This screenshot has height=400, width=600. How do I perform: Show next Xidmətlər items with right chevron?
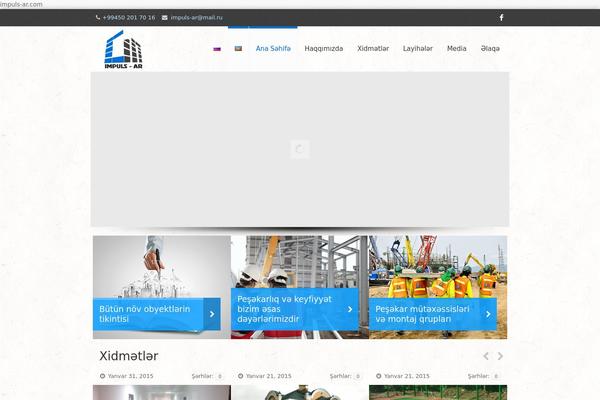pos(500,356)
